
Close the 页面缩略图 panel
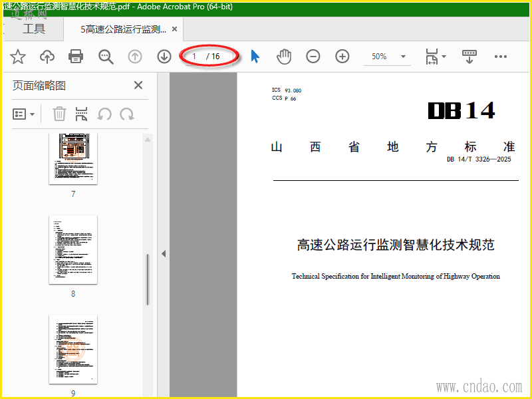pyautogui.click(x=138, y=85)
